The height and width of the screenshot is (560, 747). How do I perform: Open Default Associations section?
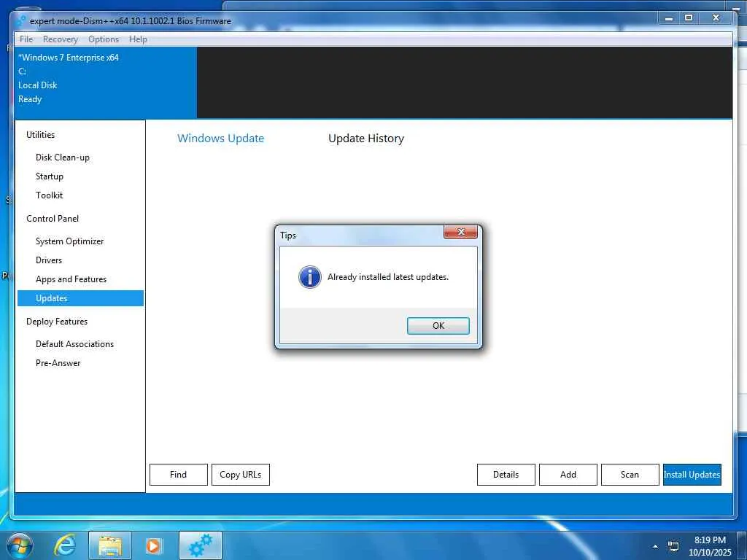[75, 344]
